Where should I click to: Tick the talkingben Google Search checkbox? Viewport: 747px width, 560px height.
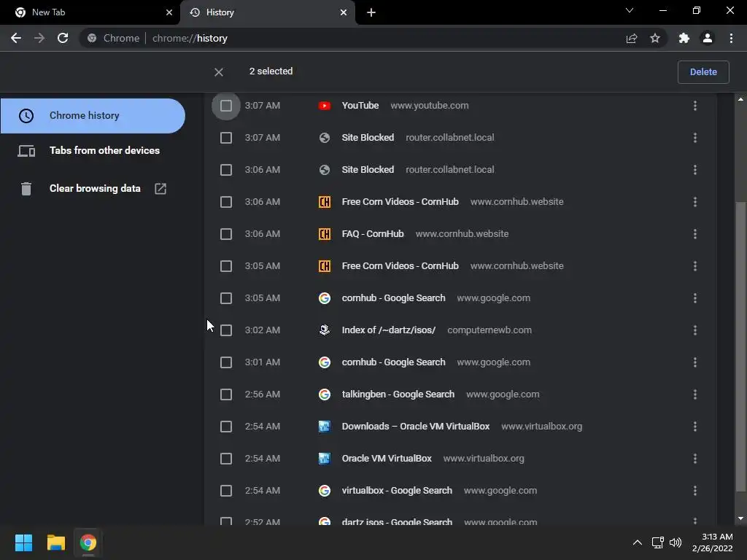[226, 394]
